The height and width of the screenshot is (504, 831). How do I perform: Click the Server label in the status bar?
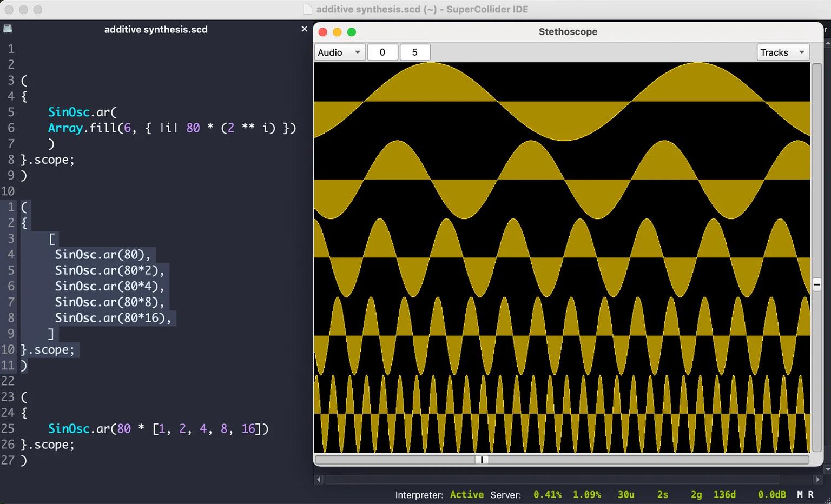pos(506,494)
